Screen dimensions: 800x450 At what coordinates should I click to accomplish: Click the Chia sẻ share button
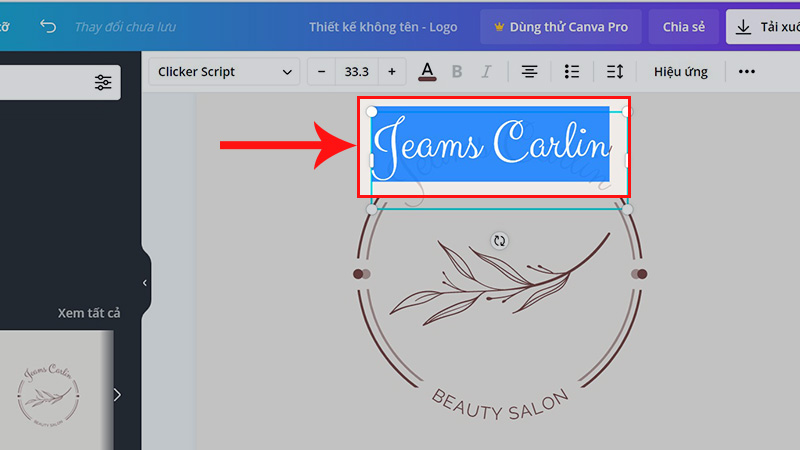tap(684, 27)
